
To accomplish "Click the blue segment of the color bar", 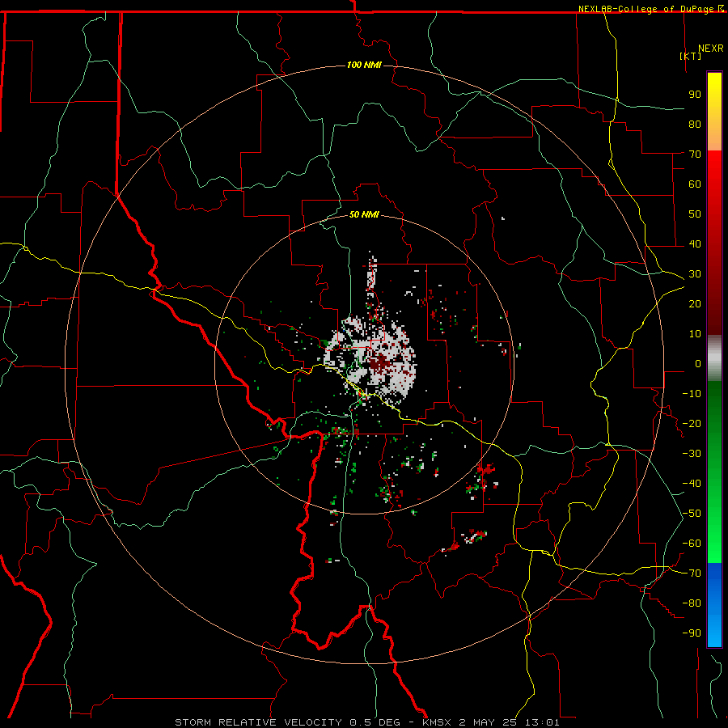I will coord(714,605).
